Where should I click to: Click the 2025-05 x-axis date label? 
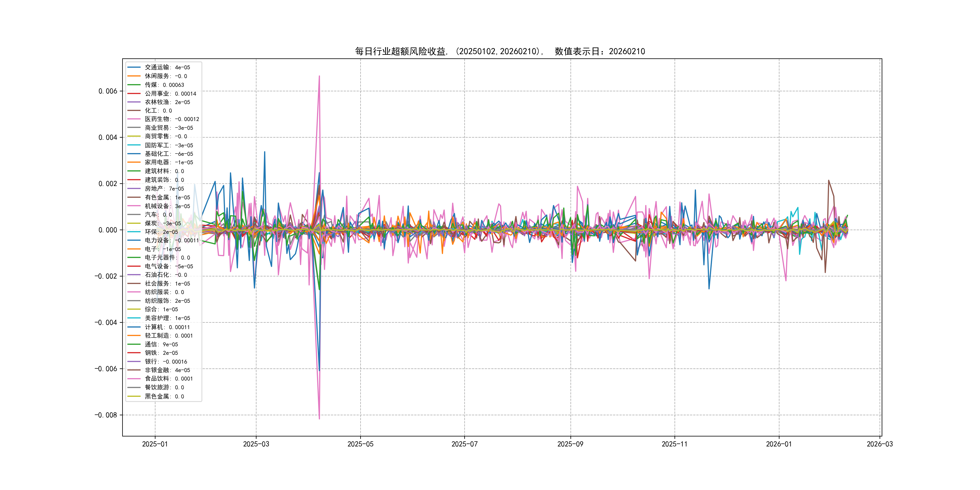pyautogui.click(x=360, y=444)
